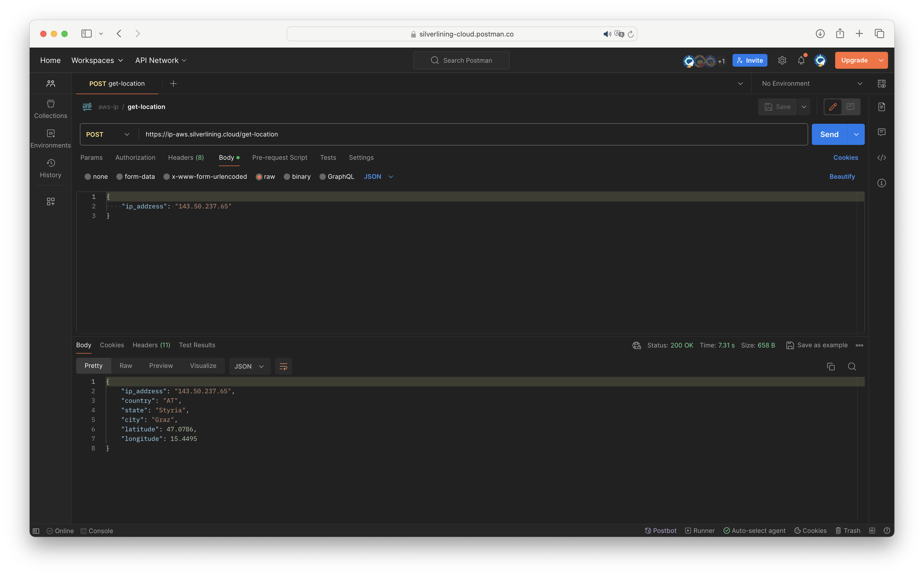The image size is (924, 576).
Task: Switch to the Authorization tab
Action: coord(135,158)
